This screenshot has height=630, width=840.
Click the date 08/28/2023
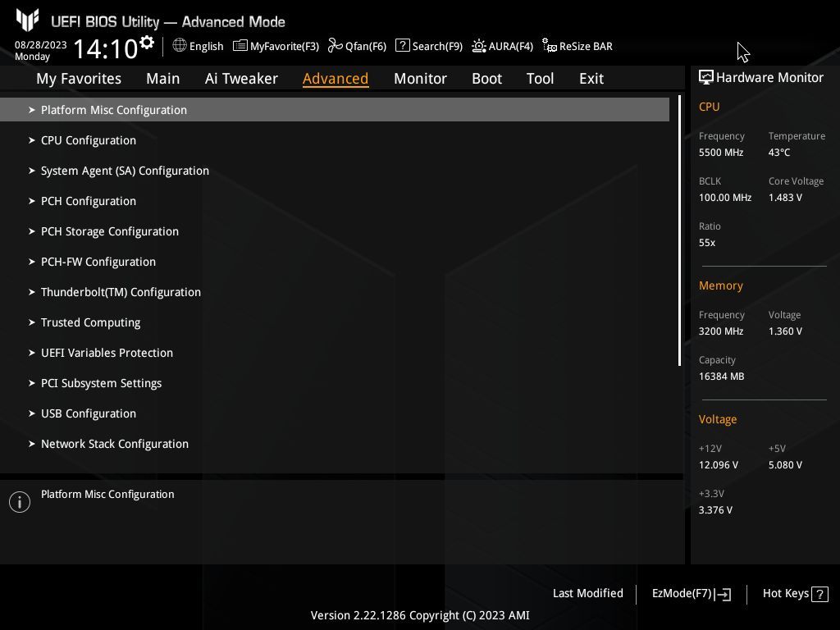tap(41, 45)
